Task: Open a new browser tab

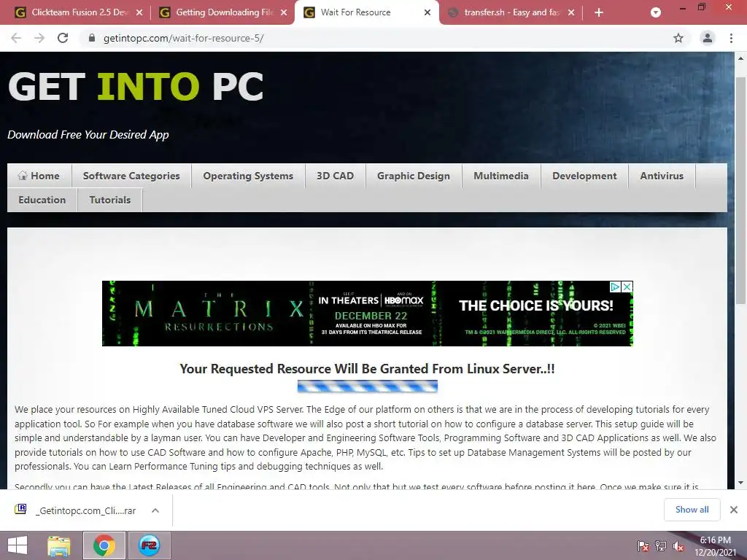Action: pyautogui.click(x=599, y=13)
